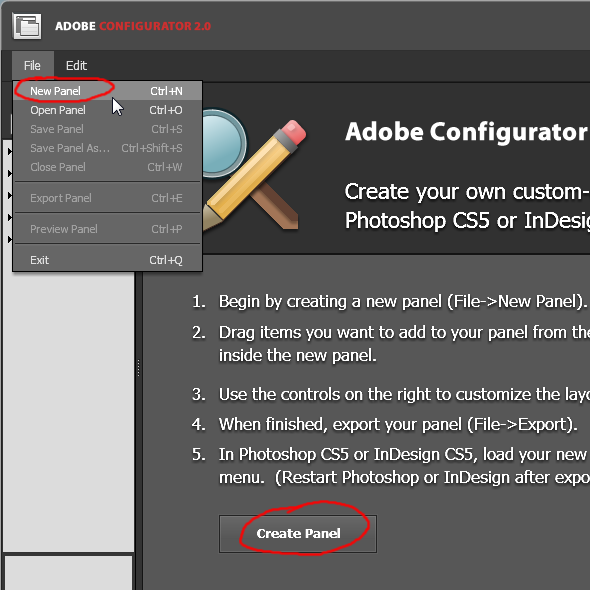590x590 pixels.
Task: Click Save Panel As menu entry
Action: (108, 148)
